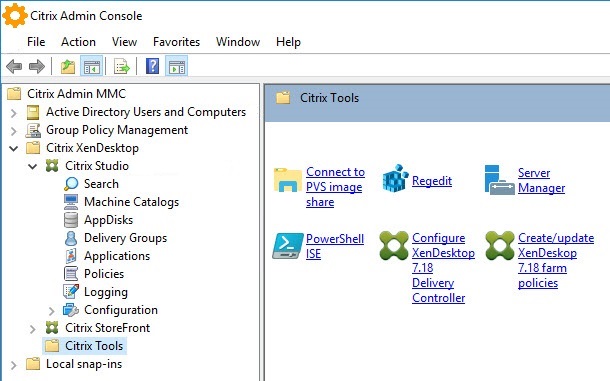The image size is (610, 381).
Task: Collapse the Citrix Studio tree node
Action: coord(33,167)
